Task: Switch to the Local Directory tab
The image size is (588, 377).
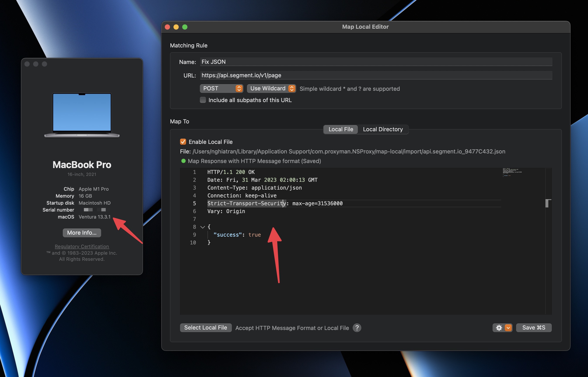Action: pyautogui.click(x=383, y=129)
